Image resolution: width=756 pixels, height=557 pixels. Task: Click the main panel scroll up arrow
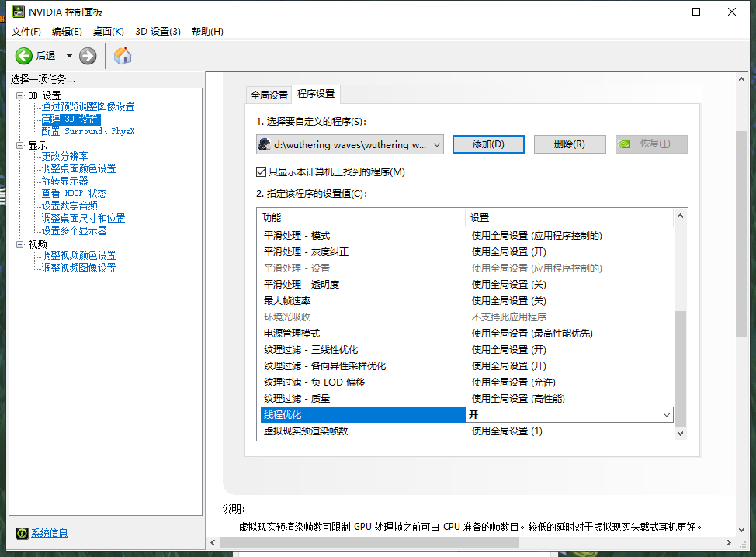pyautogui.click(x=741, y=79)
